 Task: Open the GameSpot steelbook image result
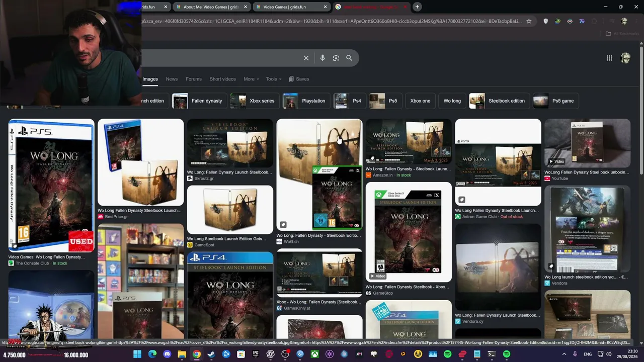tap(230, 210)
